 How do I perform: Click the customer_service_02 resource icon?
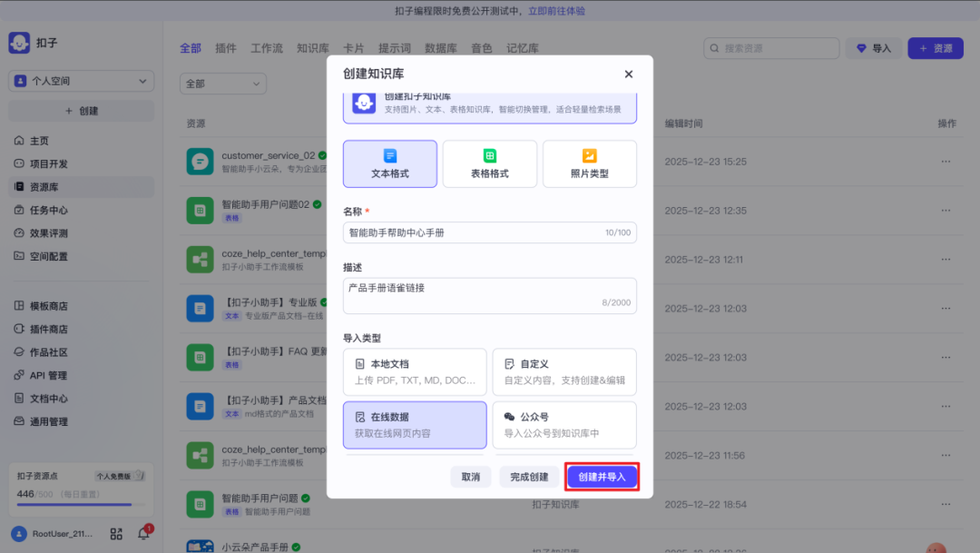[x=200, y=162]
